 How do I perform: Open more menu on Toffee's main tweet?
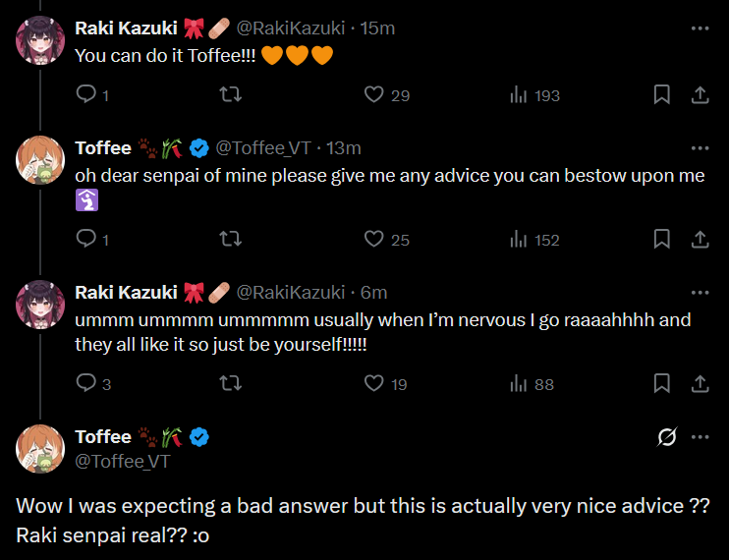700,436
